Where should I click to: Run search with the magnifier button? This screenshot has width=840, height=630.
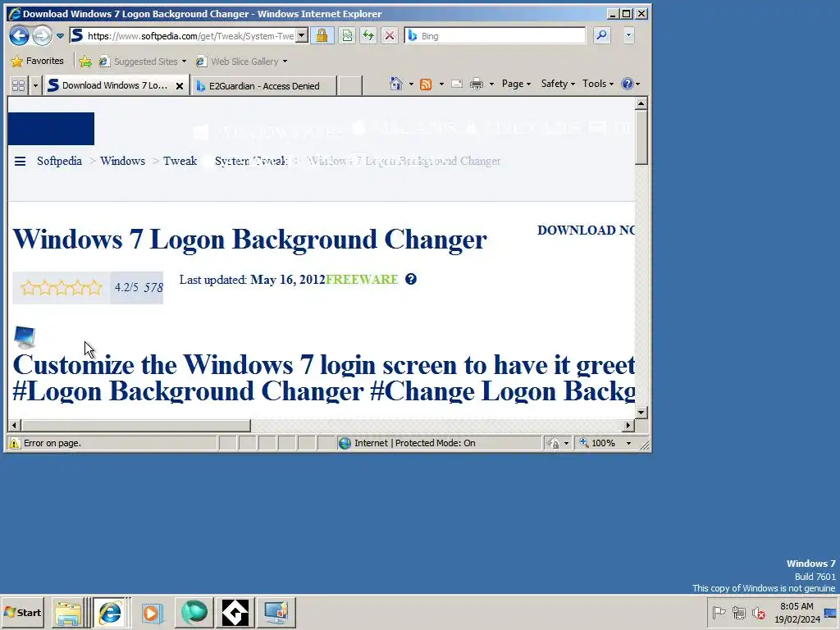(601, 36)
